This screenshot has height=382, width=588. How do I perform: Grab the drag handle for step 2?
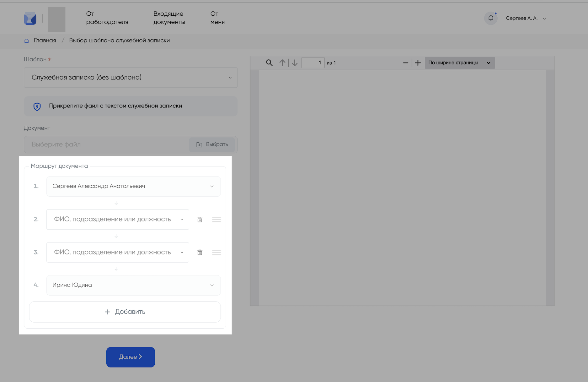coord(216,220)
